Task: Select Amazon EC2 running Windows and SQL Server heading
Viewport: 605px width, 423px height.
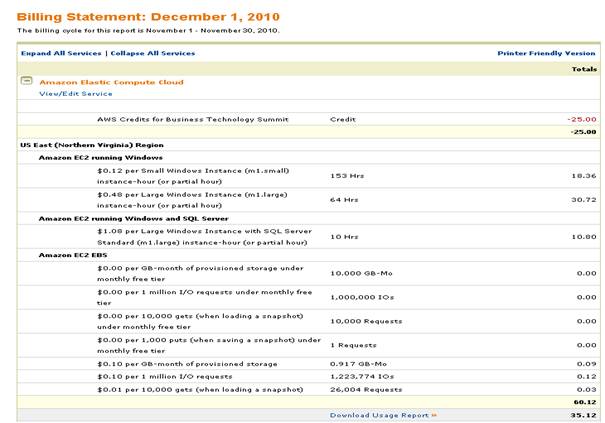Action: [134, 218]
